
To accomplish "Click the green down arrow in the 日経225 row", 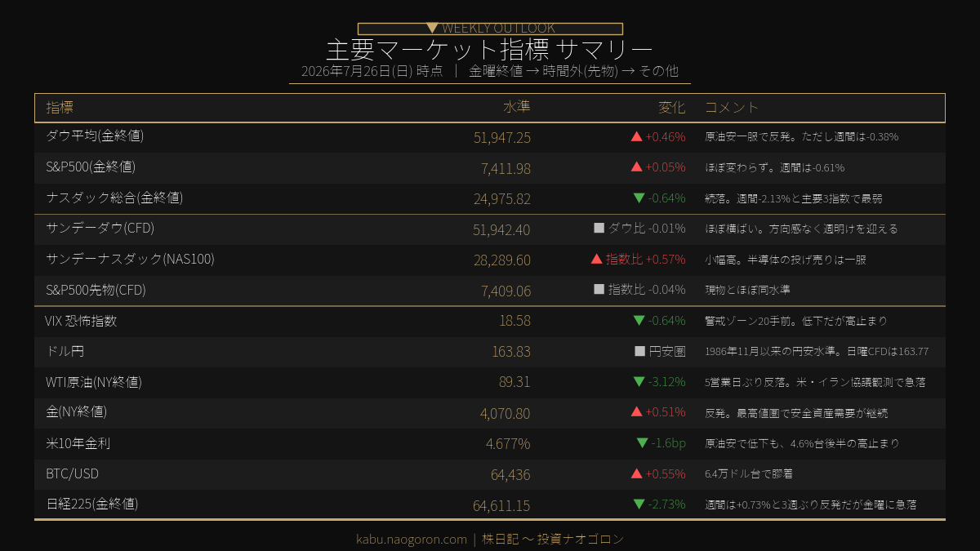I will click(639, 504).
